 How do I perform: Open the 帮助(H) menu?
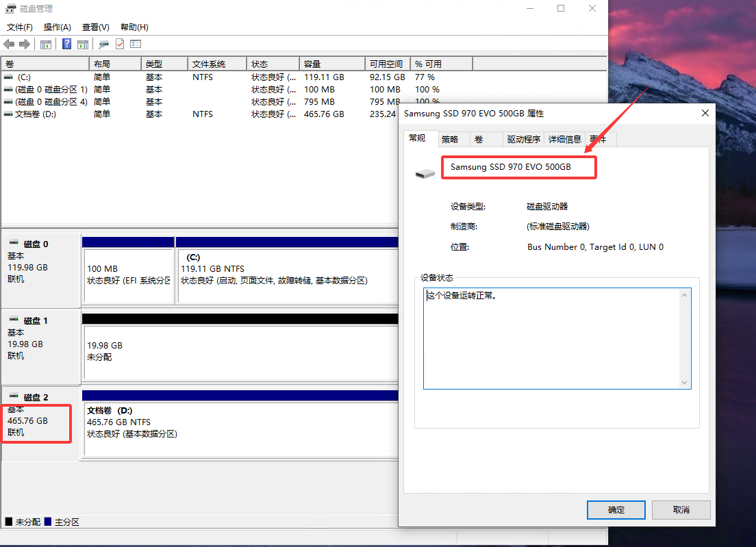(134, 27)
